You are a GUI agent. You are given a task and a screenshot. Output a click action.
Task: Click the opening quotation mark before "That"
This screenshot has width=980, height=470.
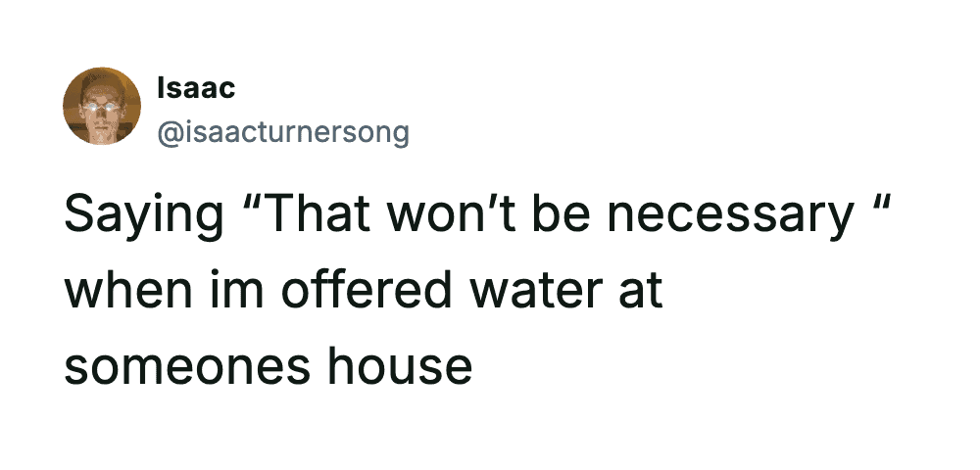(259, 206)
